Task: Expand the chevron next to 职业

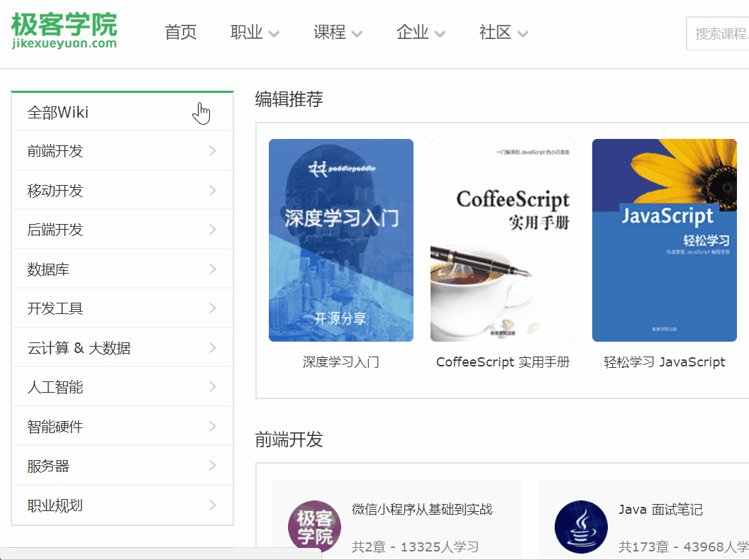Action: [274, 34]
